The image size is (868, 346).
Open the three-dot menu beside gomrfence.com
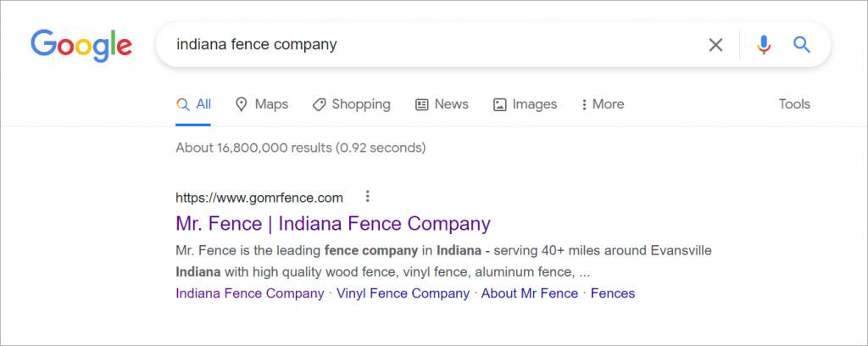coord(367,197)
